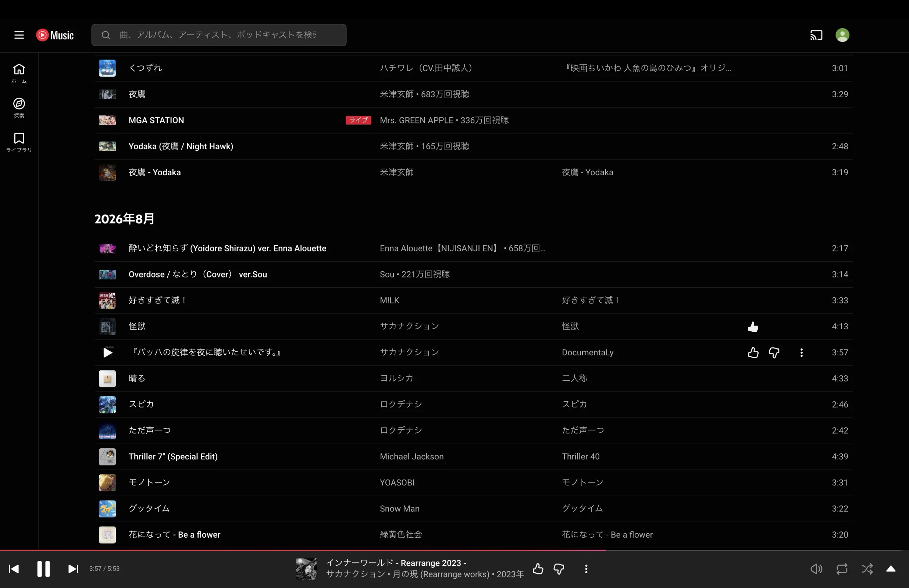Open the now playing album thumbnail

306,569
